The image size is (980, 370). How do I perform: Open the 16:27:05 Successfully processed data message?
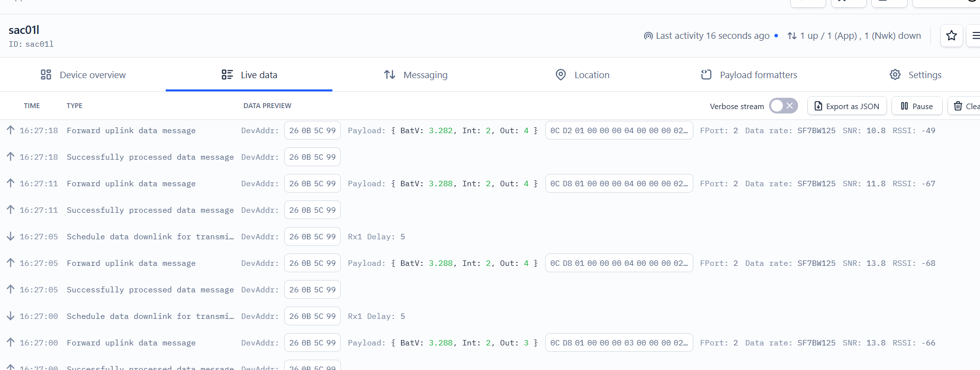coord(490,289)
